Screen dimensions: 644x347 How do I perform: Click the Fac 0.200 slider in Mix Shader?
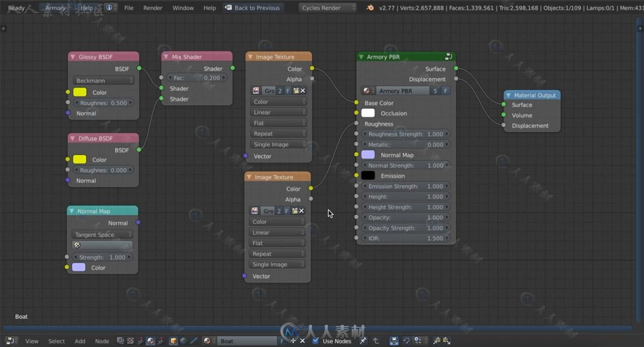(x=196, y=78)
